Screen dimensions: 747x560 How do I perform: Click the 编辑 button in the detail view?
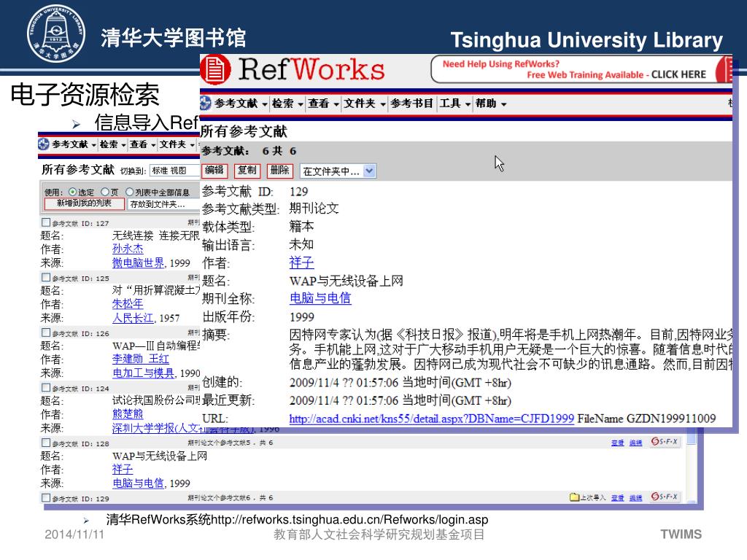(x=214, y=171)
